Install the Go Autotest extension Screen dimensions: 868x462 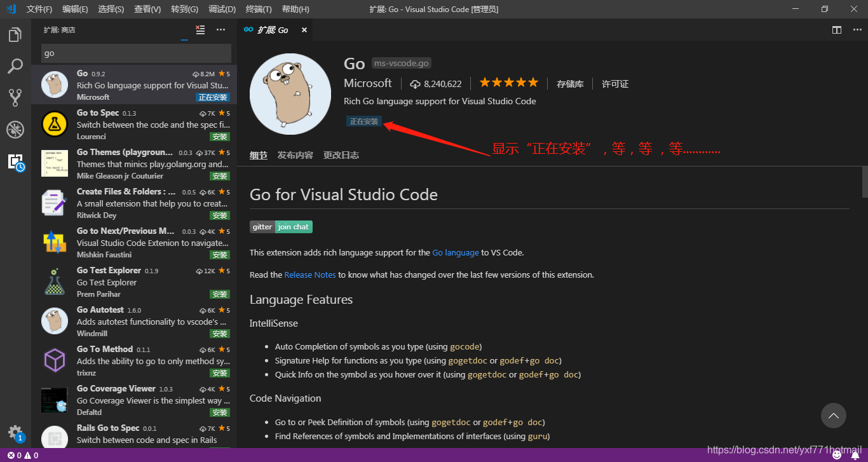click(x=220, y=334)
